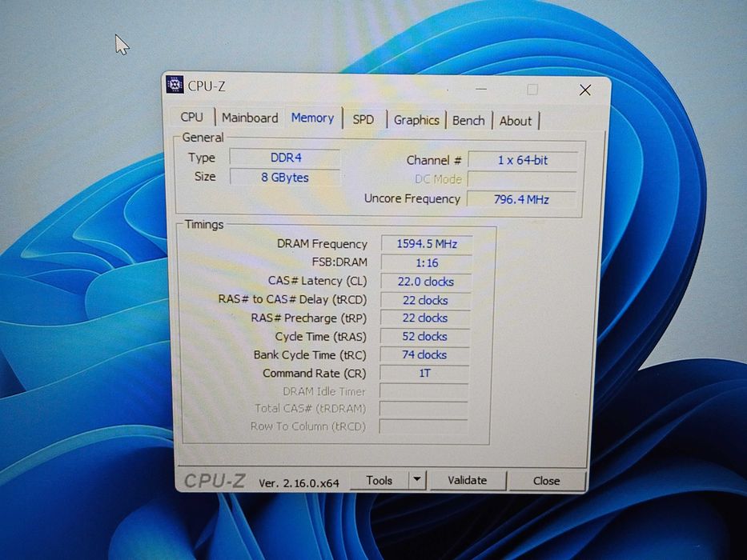Click the Tools button
Viewport: 747px width, 560px height.
tap(380, 481)
